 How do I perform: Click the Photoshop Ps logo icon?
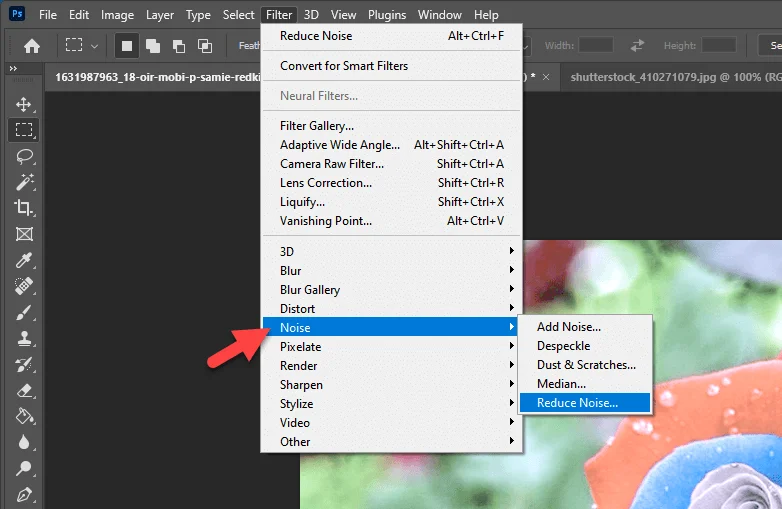click(x=17, y=14)
